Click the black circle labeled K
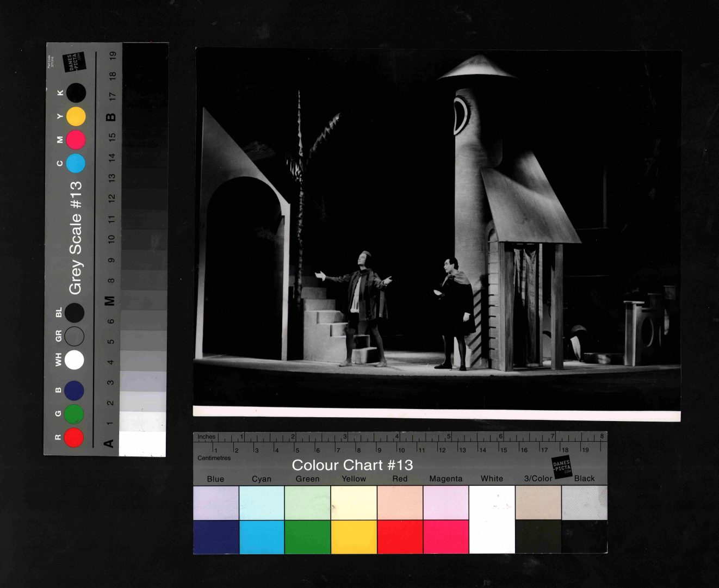Viewport: 719px width, 588px height. coord(76,93)
